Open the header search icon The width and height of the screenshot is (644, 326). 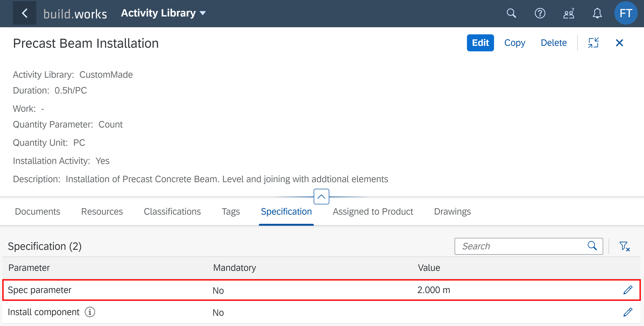pyautogui.click(x=511, y=13)
